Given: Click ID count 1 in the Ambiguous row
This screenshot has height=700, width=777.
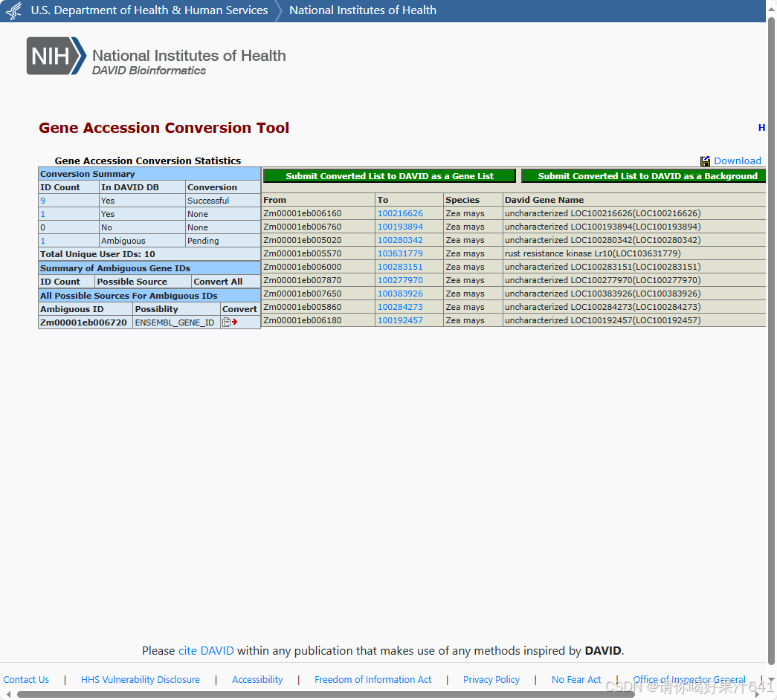Looking at the screenshot, I should click(42, 241).
